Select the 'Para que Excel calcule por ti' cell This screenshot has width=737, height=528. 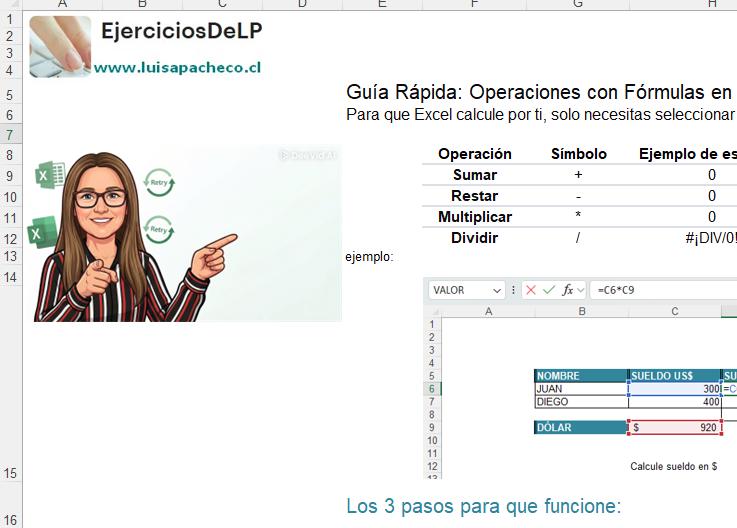point(541,114)
